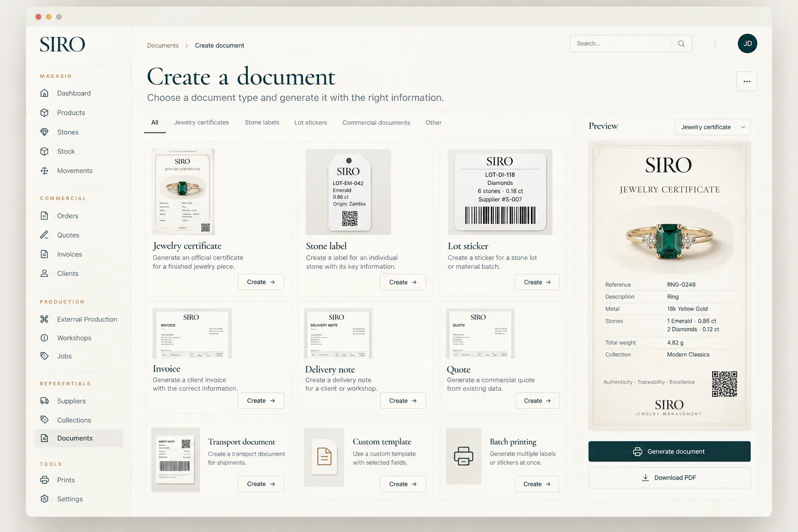Screen dimensions: 798x532
Task: Select the Jobs tag icon
Action: [x=45, y=356]
